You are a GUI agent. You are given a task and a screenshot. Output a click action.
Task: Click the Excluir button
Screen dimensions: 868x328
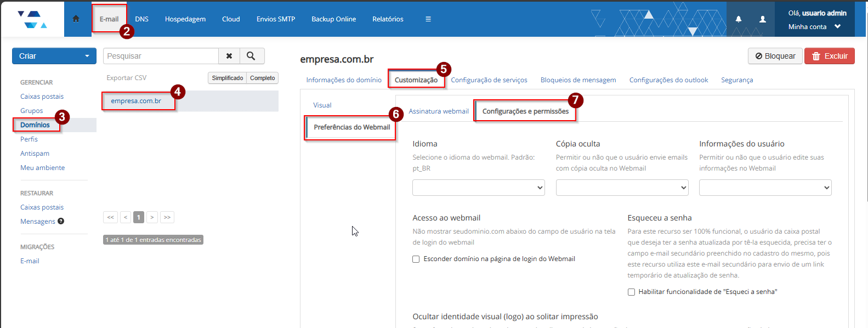(x=829, y=56)
